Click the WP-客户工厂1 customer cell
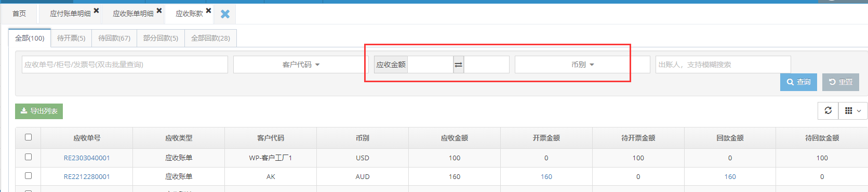The image size is (868, 192). 271,158
